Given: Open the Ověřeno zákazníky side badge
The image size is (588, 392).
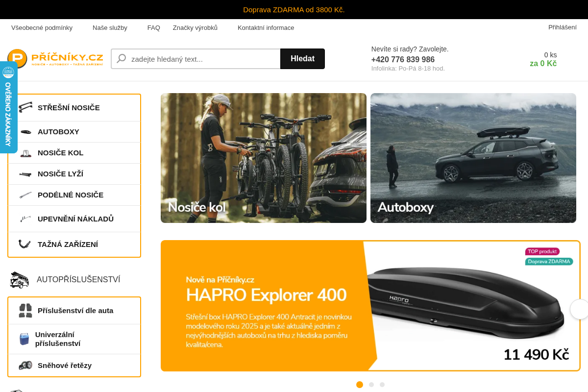Looking at the screenshot, I should (x=8, y=107).
